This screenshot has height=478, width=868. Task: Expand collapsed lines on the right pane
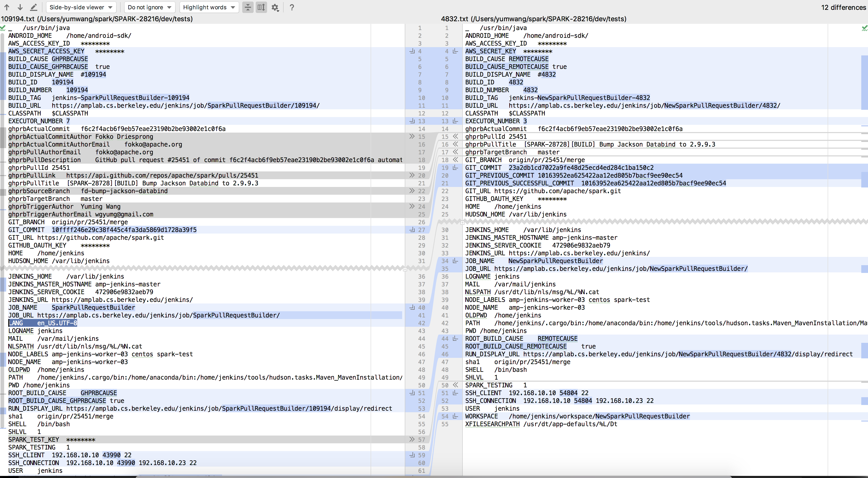pos(462,222)
